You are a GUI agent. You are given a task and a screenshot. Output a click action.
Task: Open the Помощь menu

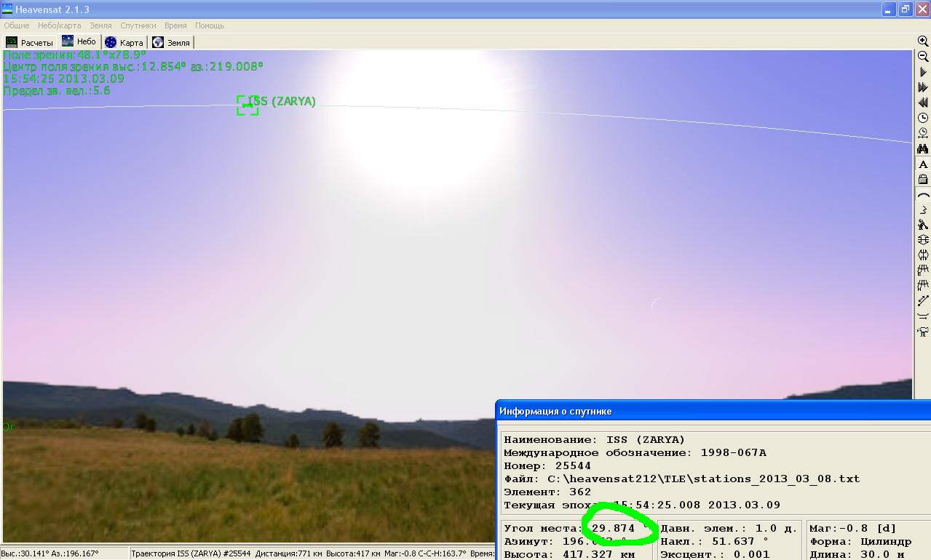coord(210,25)
